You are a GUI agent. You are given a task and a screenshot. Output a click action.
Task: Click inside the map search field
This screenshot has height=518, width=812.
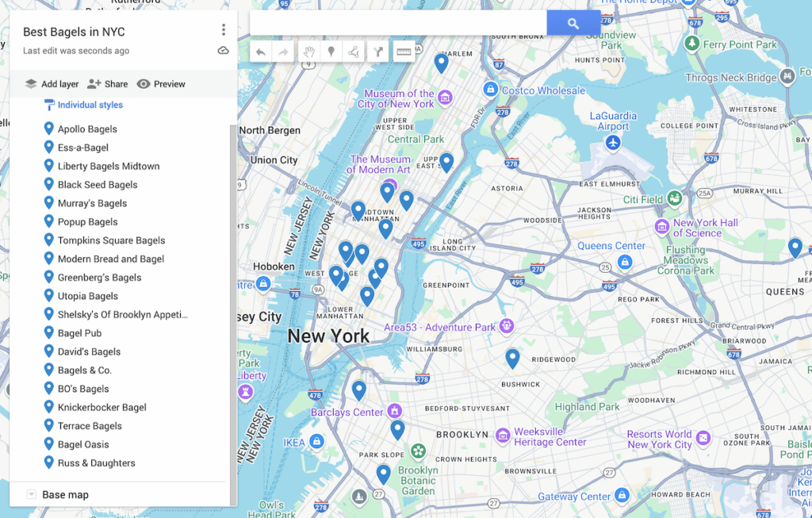click(x=398, y=23)
